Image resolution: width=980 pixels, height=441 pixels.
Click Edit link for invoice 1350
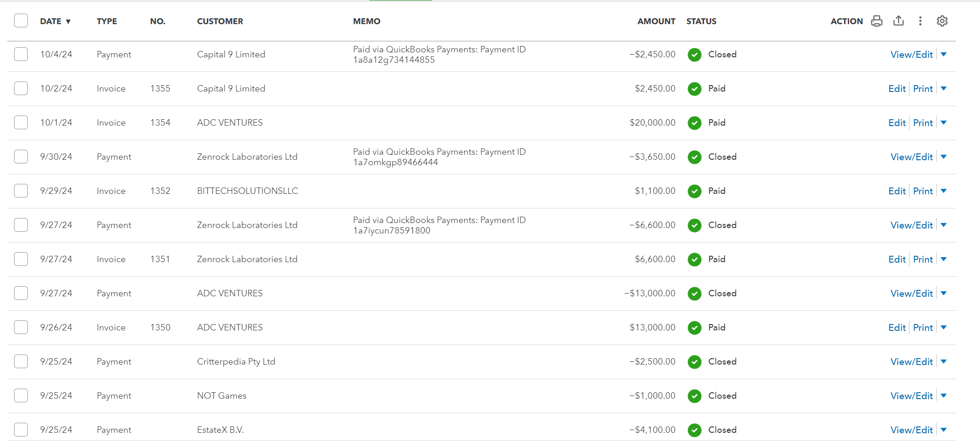(897, 328)
